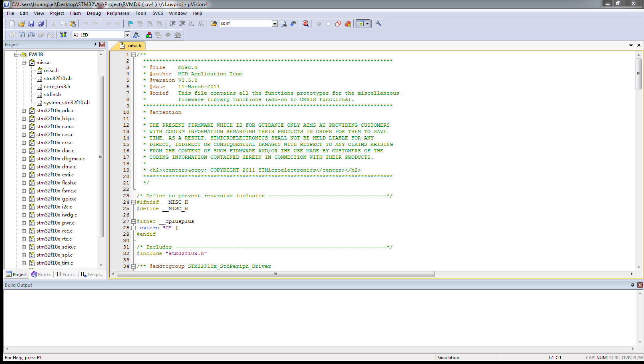Image resolution: width=644 pixels, height=364 pixels.
Task: Run the Build target command
Action: 21,34
